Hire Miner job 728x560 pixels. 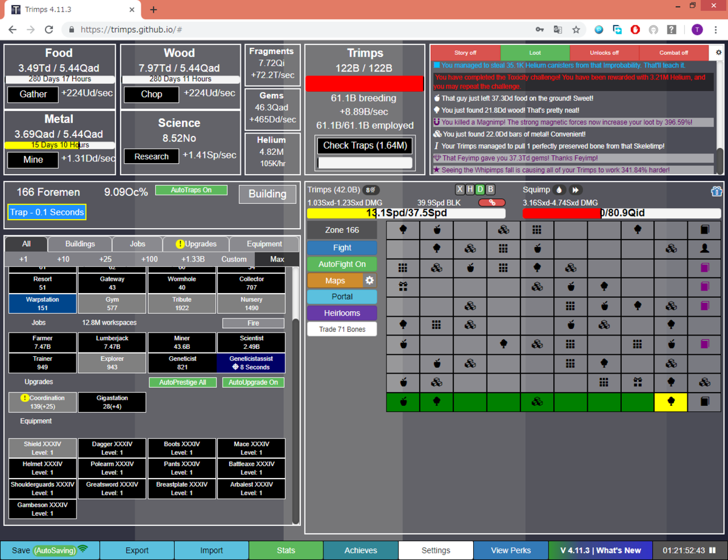pyautogui.click(x=182, y=342)
